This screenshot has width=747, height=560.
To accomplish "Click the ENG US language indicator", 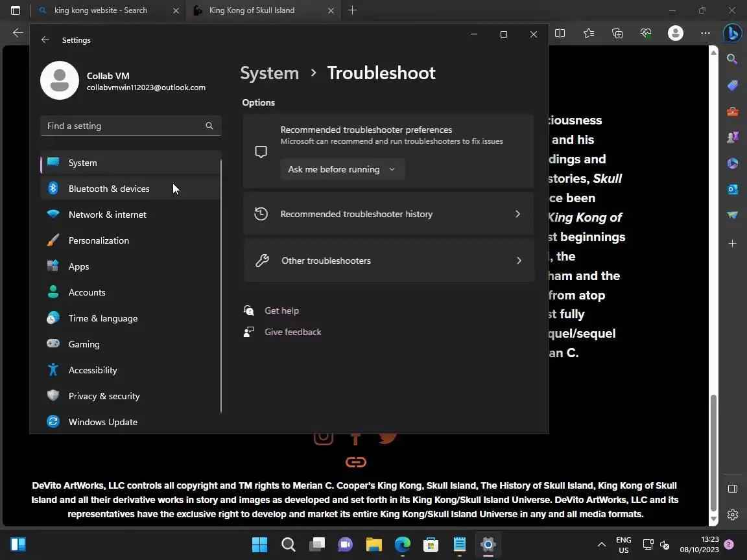I will (624, 544).
